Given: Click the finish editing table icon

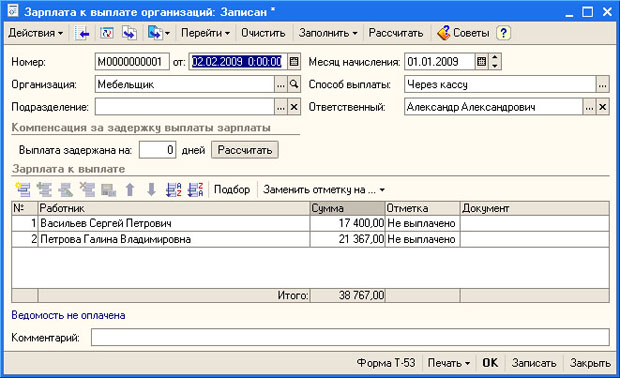Looking at the screenshot, I should [x=108, y=189].
